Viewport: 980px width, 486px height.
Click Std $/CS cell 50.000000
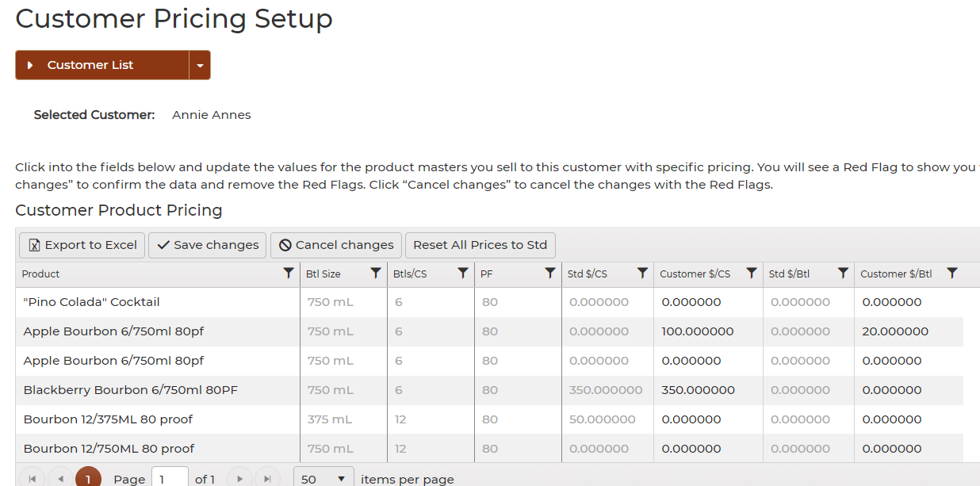(607, 419)
